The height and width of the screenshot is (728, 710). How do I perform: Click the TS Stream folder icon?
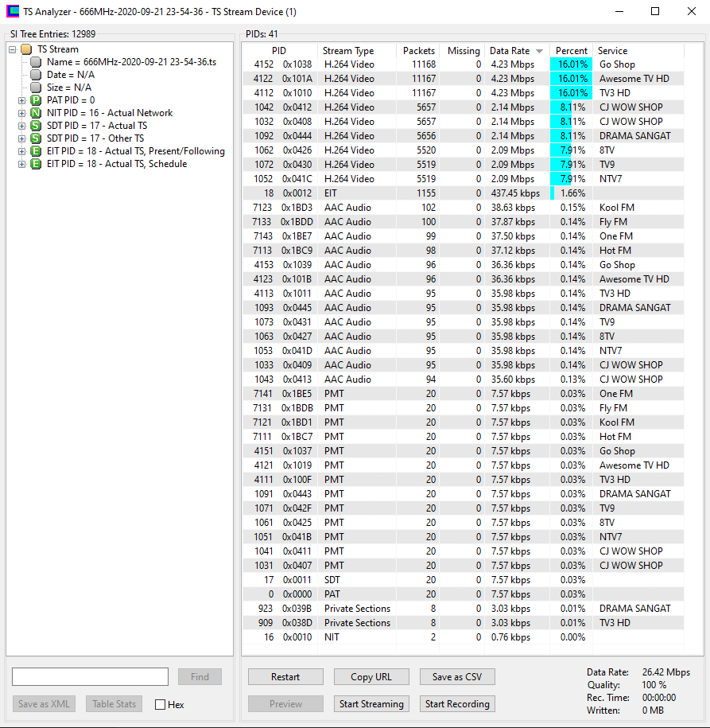[26, 49]
